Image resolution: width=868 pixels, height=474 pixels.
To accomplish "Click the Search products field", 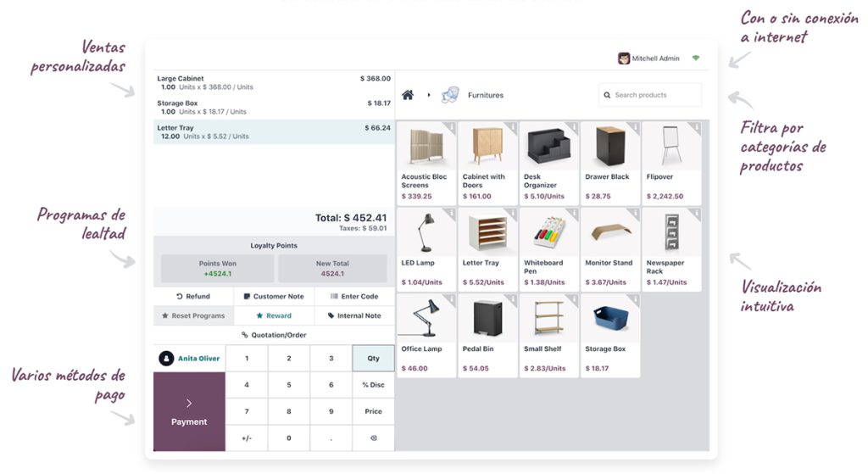I will pos(650,95).
